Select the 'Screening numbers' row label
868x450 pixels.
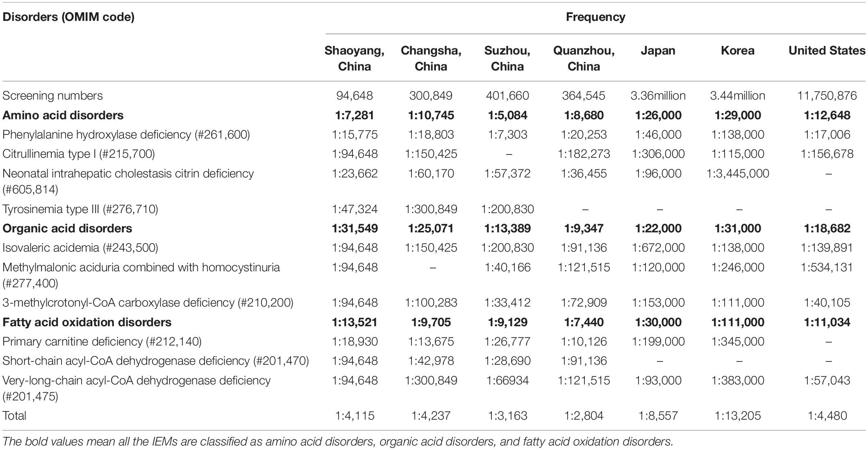pos(52,95)
